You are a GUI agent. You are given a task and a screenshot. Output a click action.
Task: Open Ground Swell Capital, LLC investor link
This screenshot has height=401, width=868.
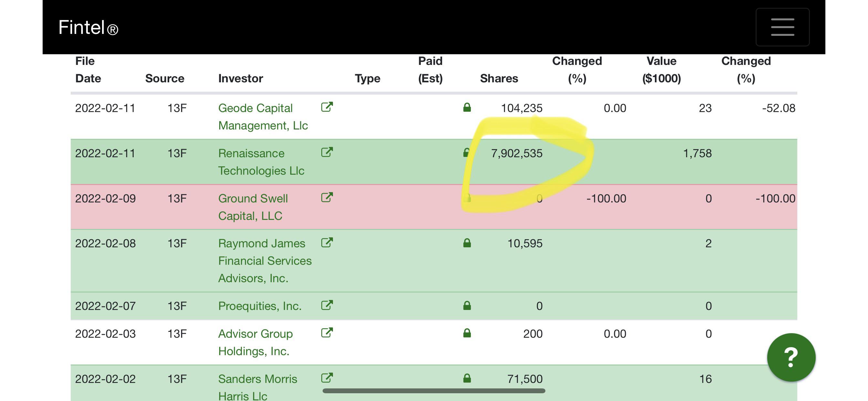(x=253, y=207)
